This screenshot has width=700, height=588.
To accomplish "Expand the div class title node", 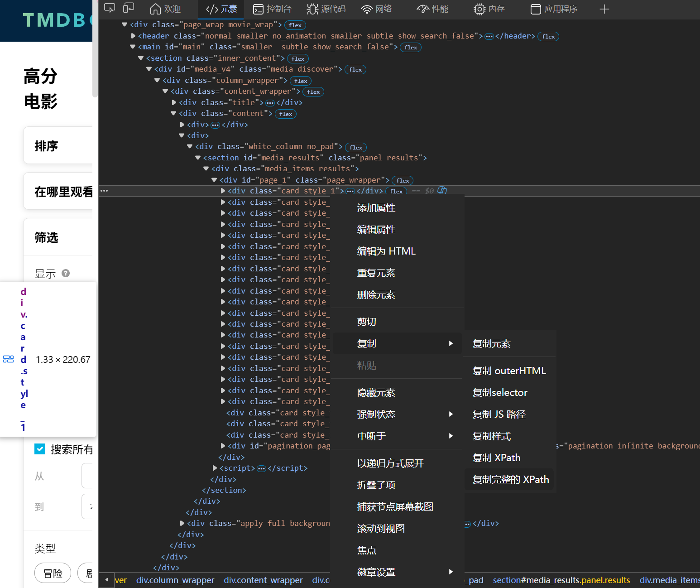I will tap(174, 102).
